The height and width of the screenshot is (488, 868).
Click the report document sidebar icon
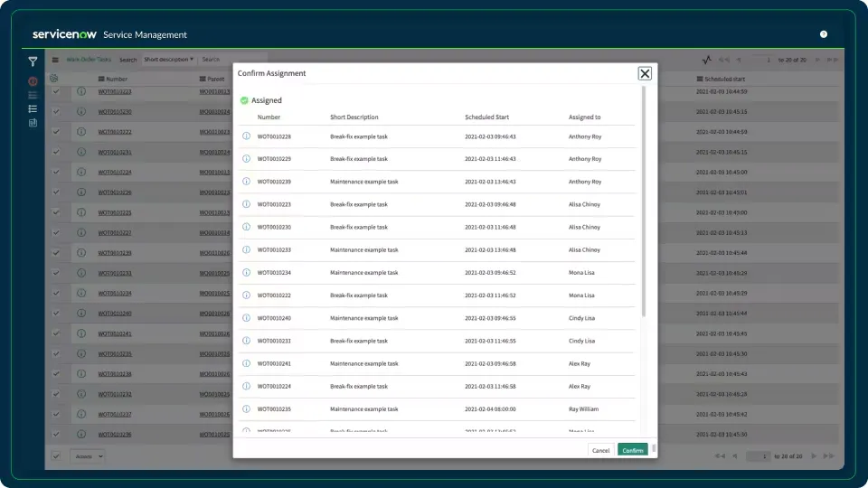(33, 123)
